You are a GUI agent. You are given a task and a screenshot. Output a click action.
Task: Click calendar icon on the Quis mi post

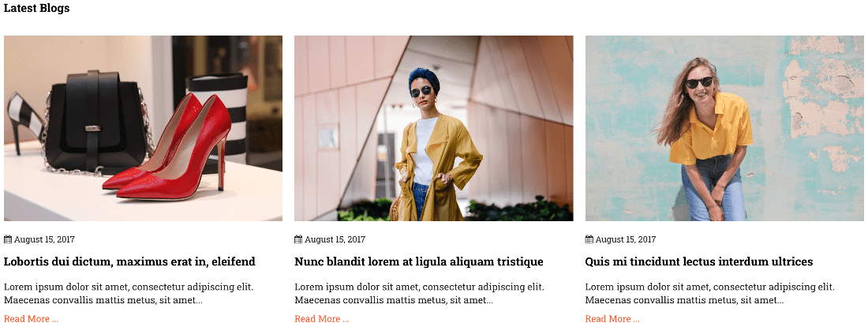589,239
